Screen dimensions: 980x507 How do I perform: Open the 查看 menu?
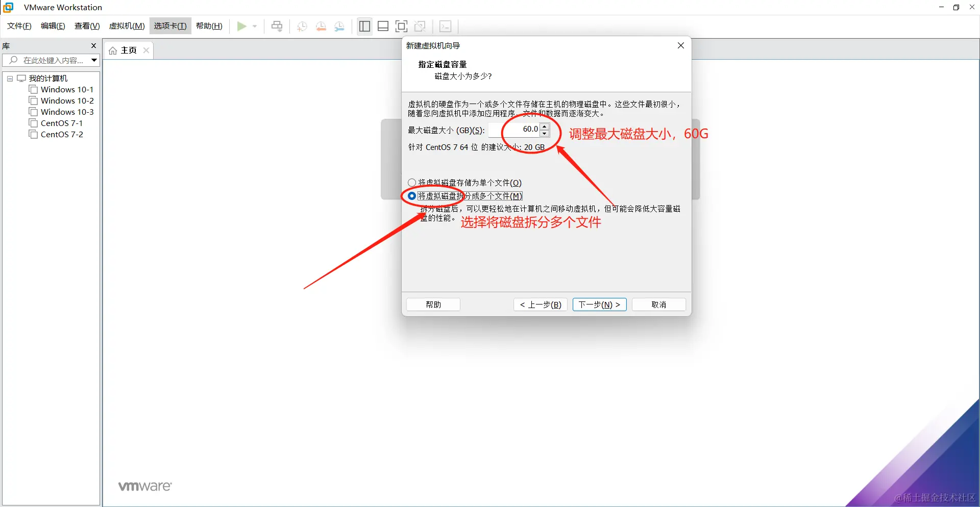pos(87,26)
